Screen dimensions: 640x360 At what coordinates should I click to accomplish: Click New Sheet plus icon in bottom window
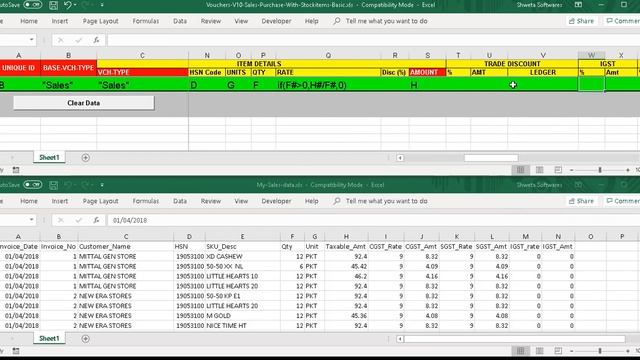[x=85, y=338]
